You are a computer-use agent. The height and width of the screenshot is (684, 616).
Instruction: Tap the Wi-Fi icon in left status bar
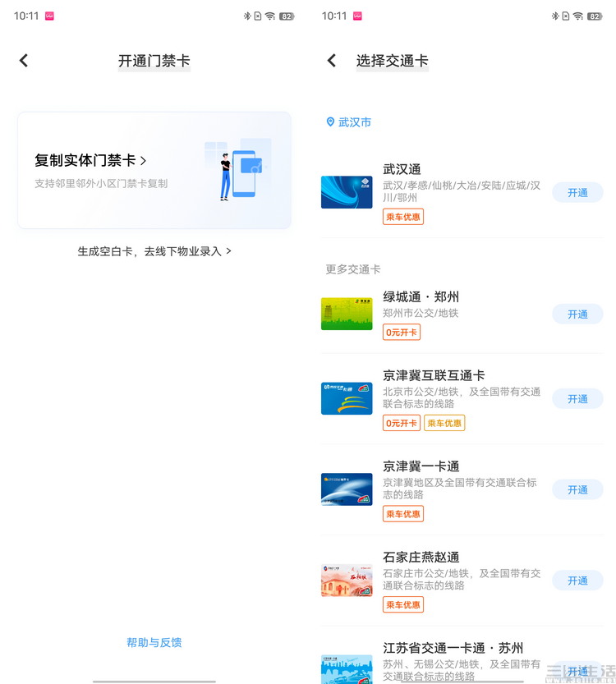(x=270, y=16)
